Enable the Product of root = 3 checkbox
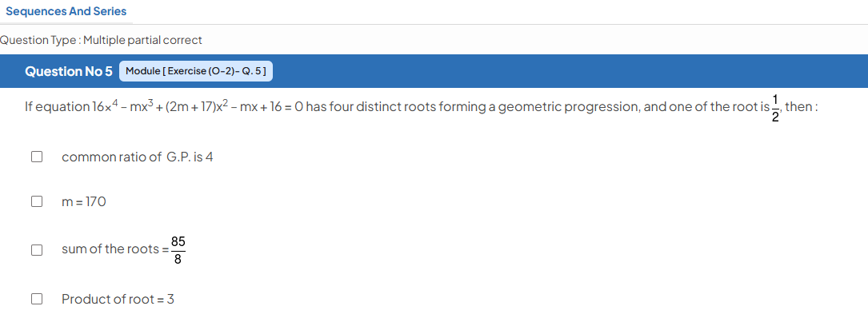The image size is (868, 322). pos(37,299)
